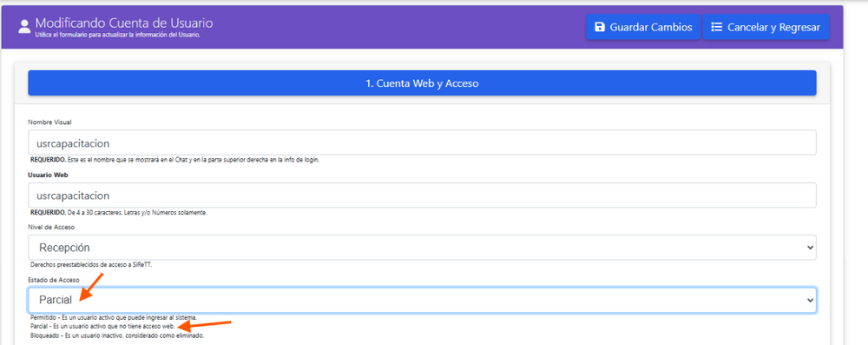Click the 'Estado de Acceso' label

[54, 280]
